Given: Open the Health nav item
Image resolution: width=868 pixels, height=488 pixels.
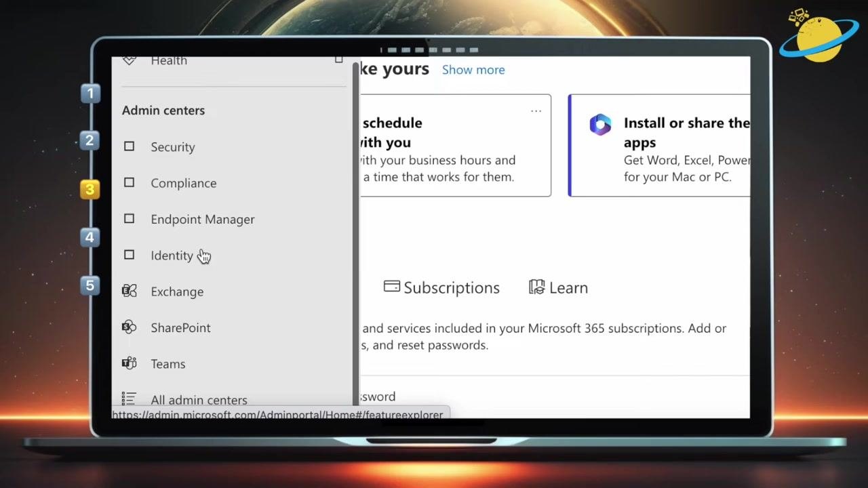Looking at the screenshot, I should click(x=169, y=60).
